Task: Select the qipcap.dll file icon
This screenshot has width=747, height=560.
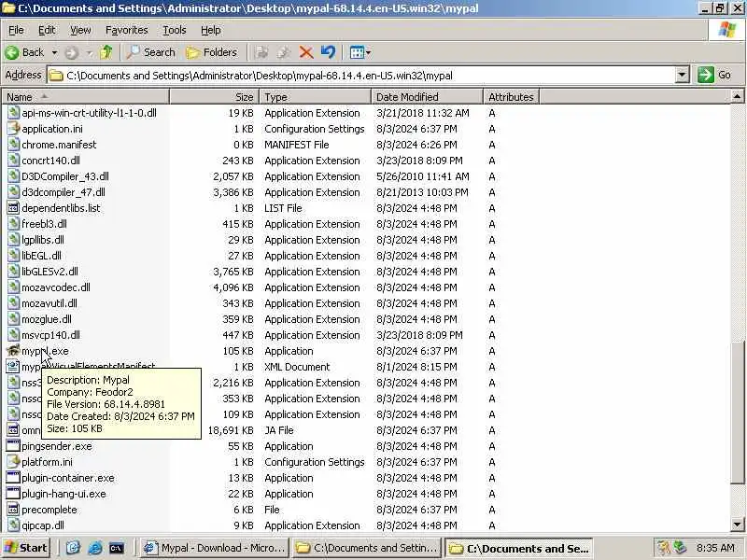Action: (13, 525)
